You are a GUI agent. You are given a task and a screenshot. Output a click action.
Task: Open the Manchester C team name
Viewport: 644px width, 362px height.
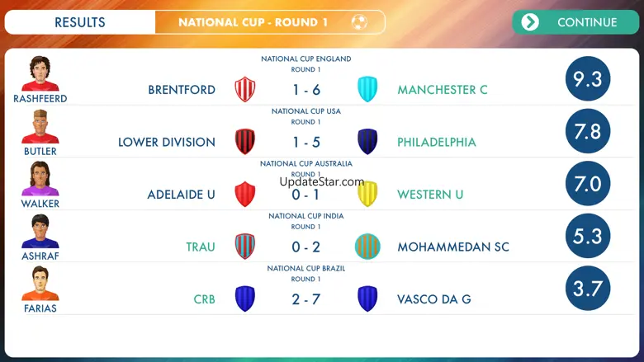point(443,90)
